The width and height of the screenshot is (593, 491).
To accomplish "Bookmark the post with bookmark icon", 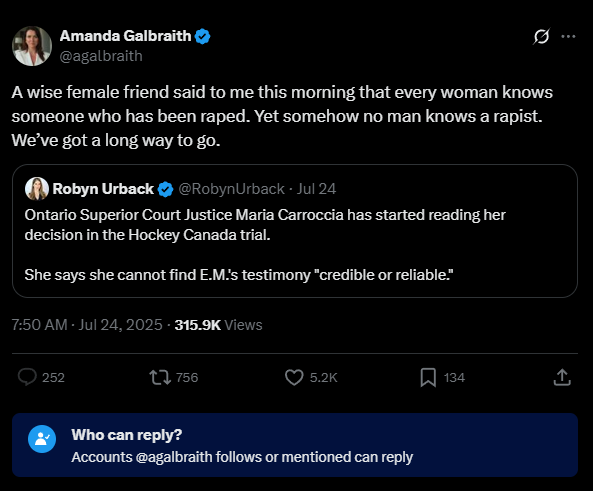I will pyautogui.click(x=428, y=378).
